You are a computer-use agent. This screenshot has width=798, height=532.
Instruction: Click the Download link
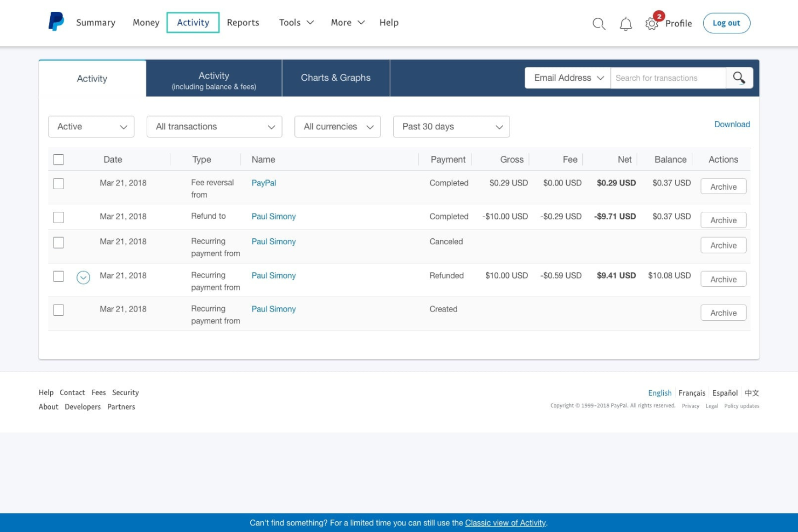click(x=732, y=124)
